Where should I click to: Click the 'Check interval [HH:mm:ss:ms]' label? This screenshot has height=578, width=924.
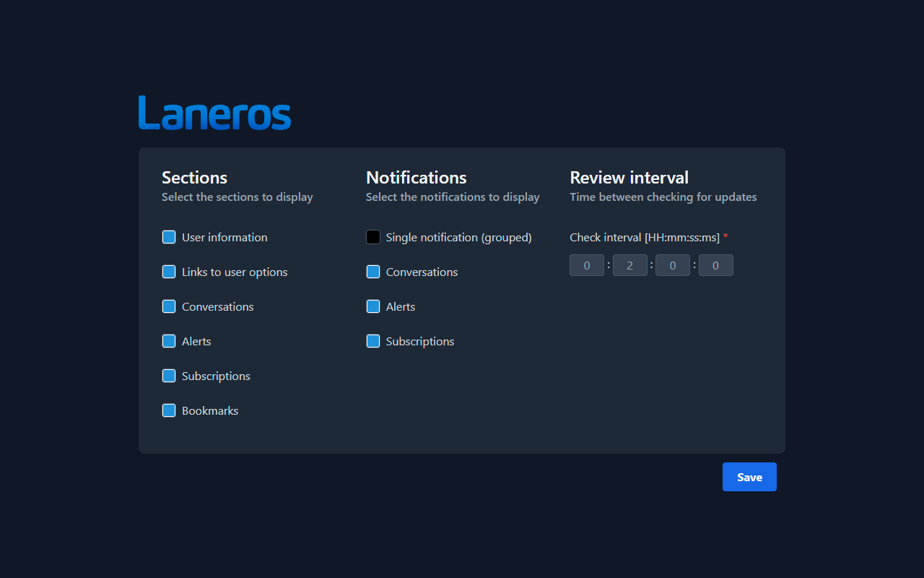645,237
